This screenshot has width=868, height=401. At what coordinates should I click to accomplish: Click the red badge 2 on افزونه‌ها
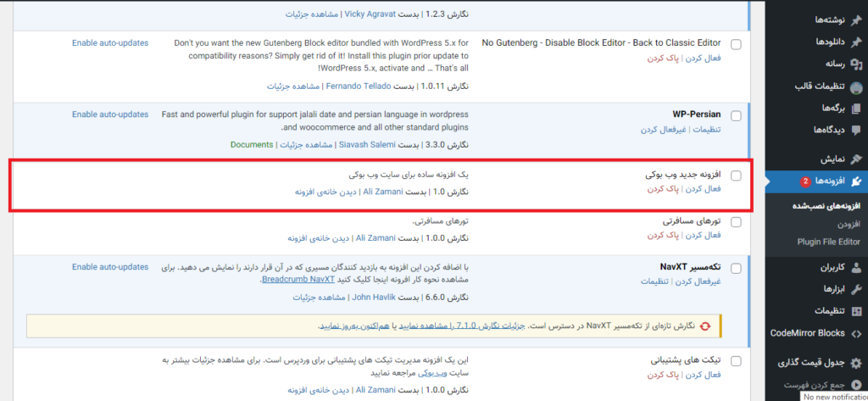pos(805,181)
